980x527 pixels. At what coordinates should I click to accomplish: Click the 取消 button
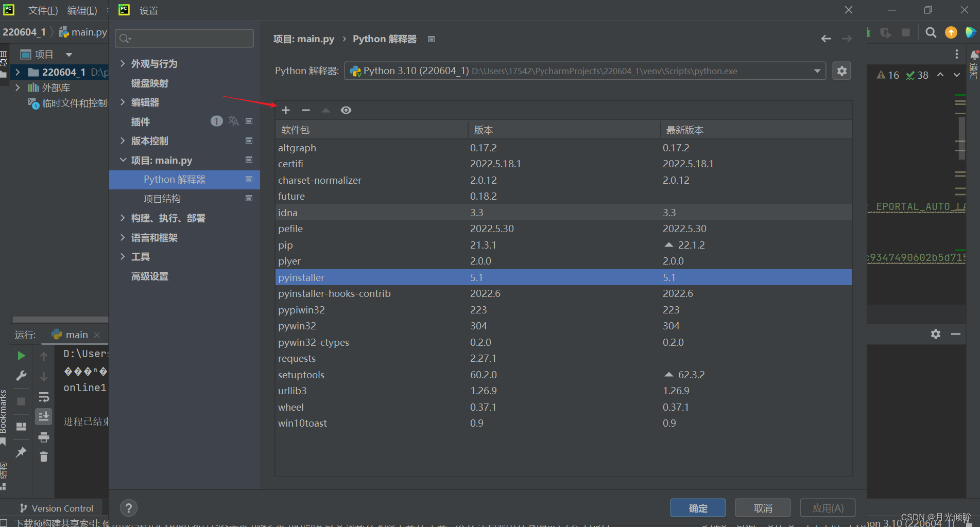(763, 508)
